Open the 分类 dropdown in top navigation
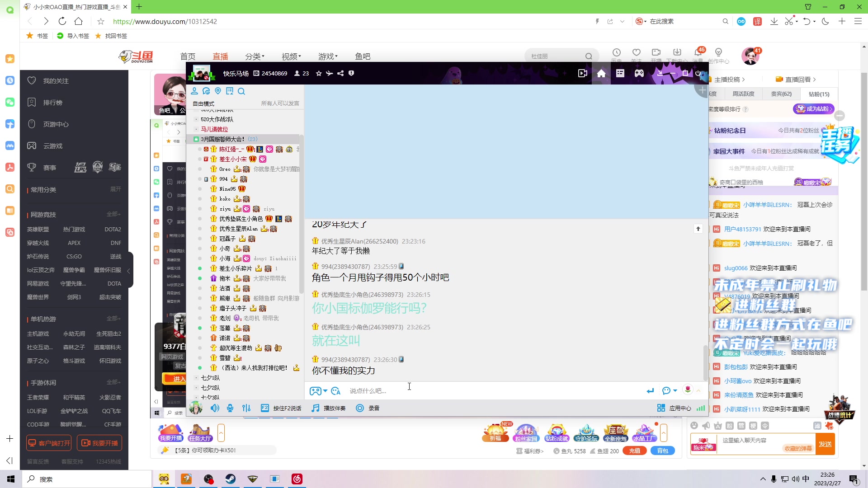The width and height of the screenshot is (868, 488). [255, 56]
